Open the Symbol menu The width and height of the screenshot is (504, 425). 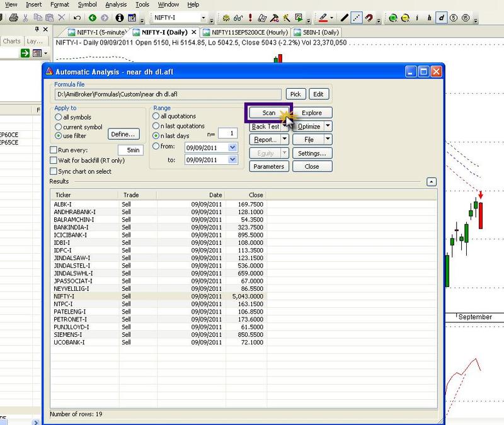(x=87, y=4)
